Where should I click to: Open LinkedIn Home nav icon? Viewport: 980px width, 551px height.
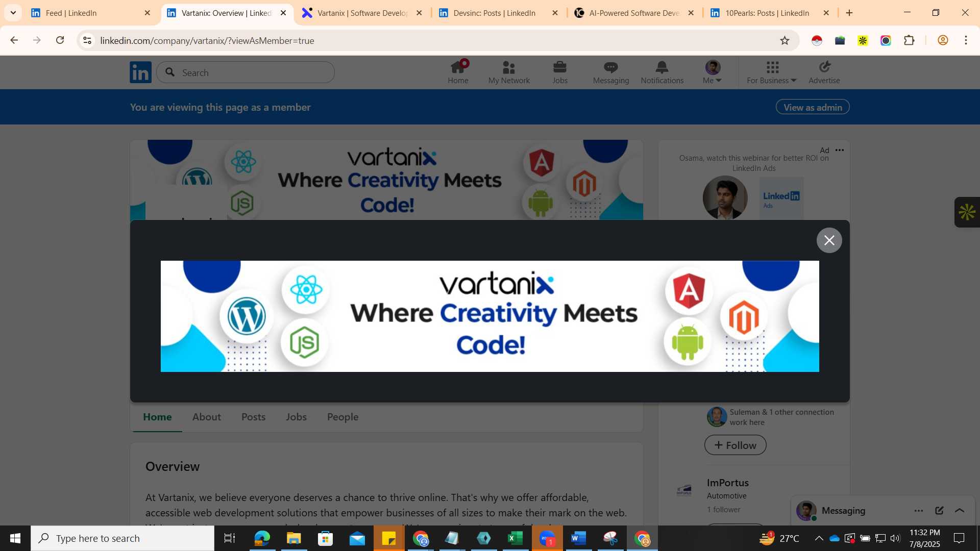click(458, 72)
